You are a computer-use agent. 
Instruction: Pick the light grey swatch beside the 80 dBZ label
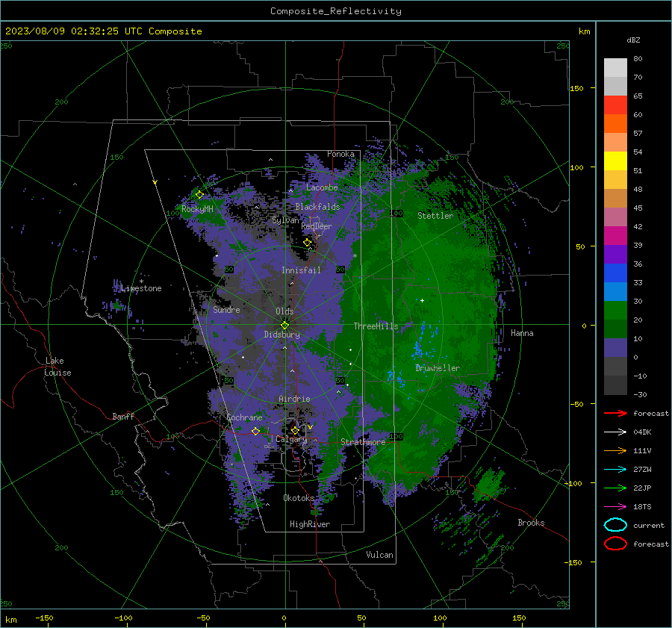[615, 68]
